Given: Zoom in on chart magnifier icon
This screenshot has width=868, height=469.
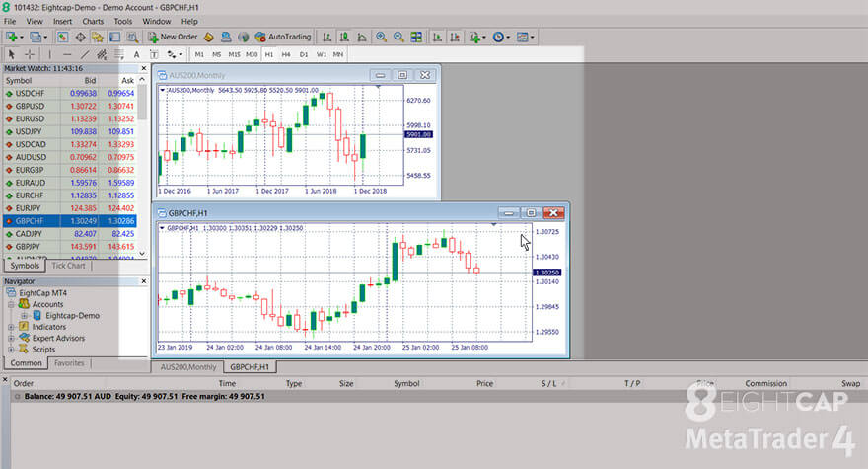Looking at the screenshot, I should point(382,38).
